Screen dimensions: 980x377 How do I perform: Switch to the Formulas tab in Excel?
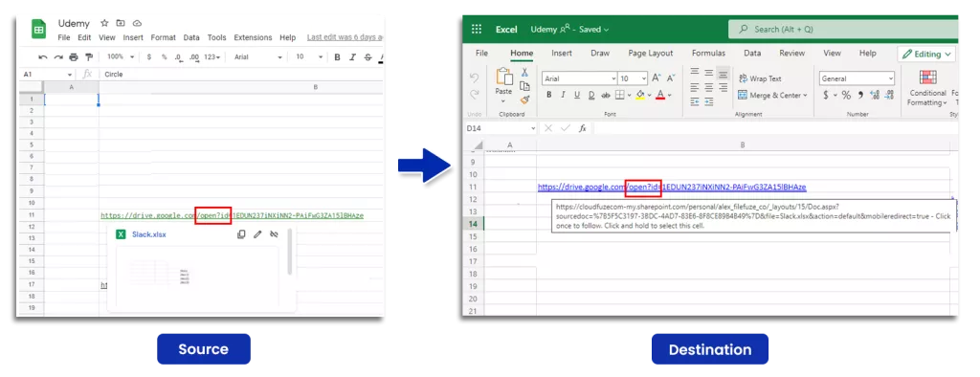[708, 54]
